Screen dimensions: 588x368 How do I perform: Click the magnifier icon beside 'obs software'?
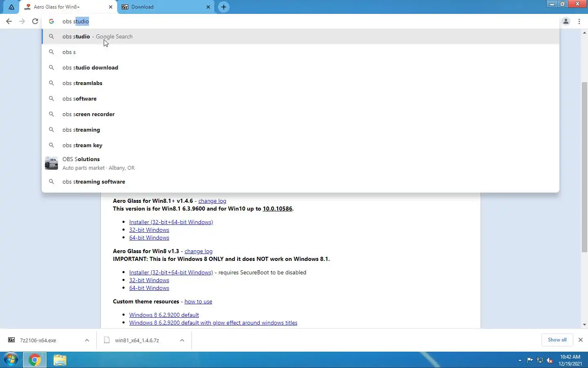tap(51, 99)
